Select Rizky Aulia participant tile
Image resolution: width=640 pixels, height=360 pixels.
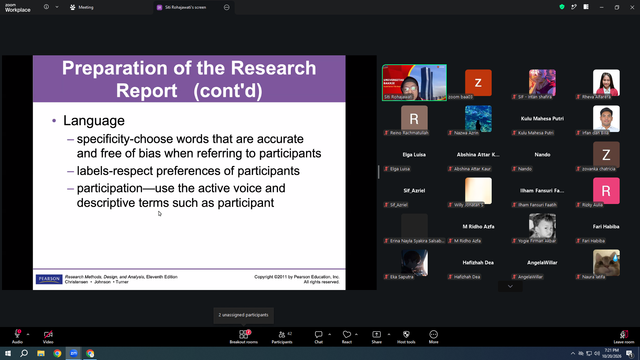click(607, 191)
